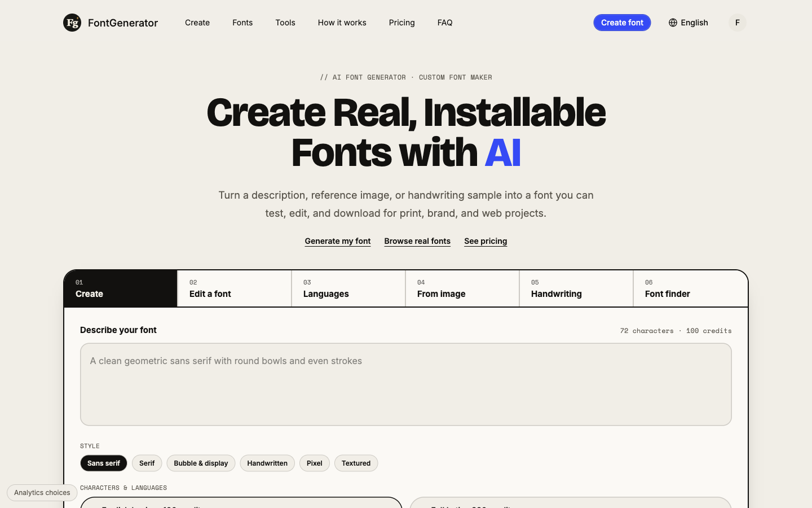Click the blue Create font button
The width and height of the screenshot is (812, 508).
[622, 23]
